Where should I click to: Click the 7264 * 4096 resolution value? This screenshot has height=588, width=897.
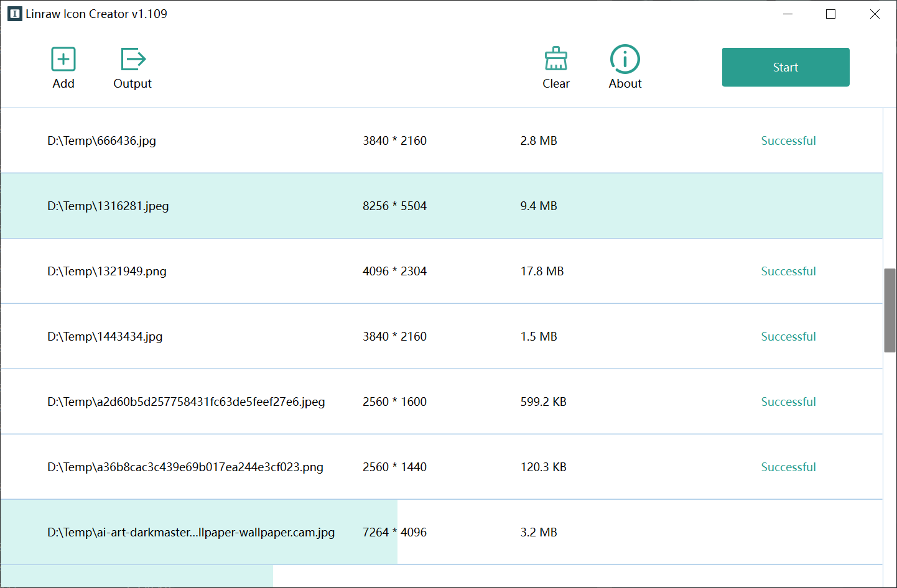click(395, 532)
